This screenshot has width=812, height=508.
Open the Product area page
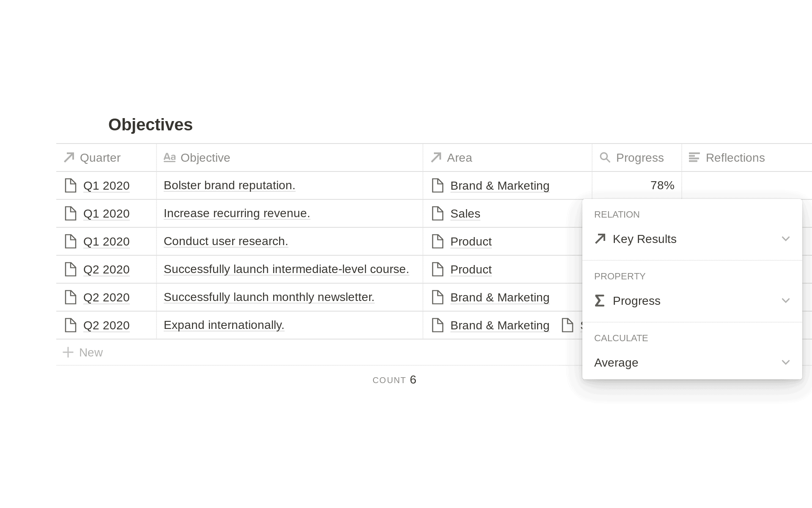(471, 241)
